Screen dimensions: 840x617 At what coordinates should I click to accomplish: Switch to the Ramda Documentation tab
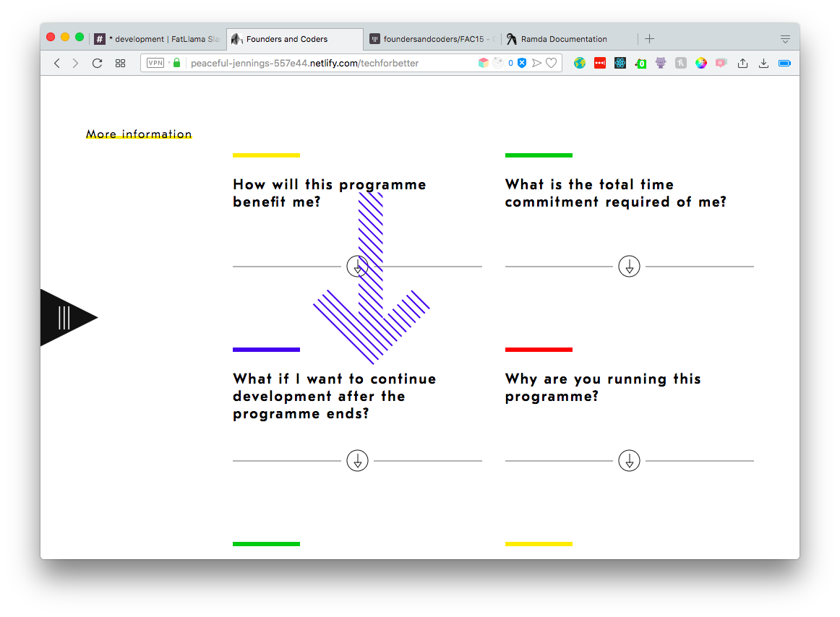click(x=570, y=39)
